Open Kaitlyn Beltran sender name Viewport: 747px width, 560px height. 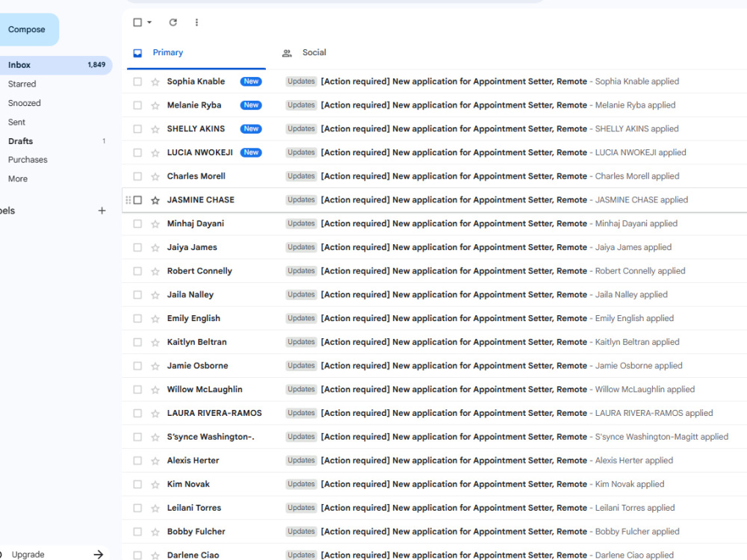click(196, 342)
